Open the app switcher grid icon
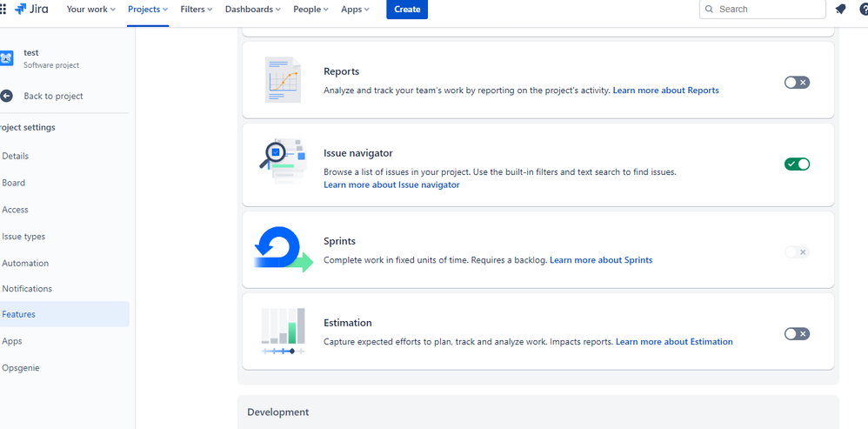The height and width of the screenshot is (429, 868). click(x=3, y=10)
